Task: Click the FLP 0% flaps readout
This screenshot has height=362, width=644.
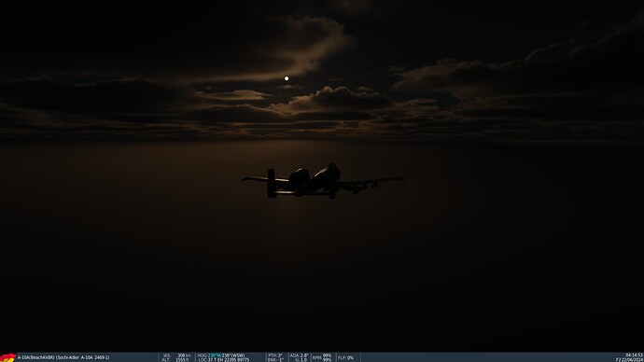Action: pyautogui.click(x=346, y=357)
